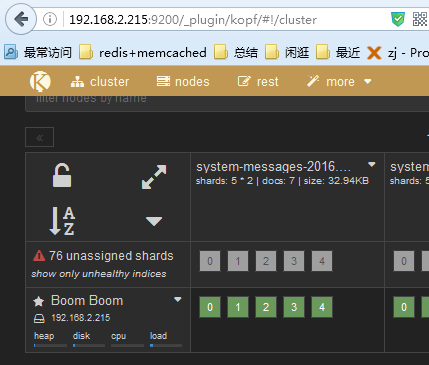Open the 闲逛 bookmark folder
This screenshot has height=365, width=429.
pyautogui.click(x=287, y=52)
